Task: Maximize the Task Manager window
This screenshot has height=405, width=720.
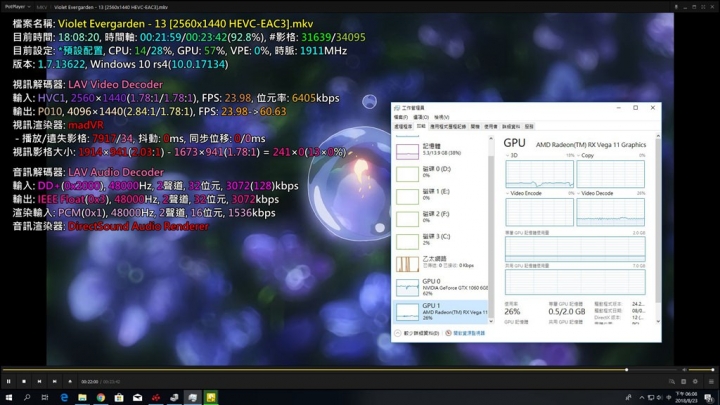Action: point(636,108)
